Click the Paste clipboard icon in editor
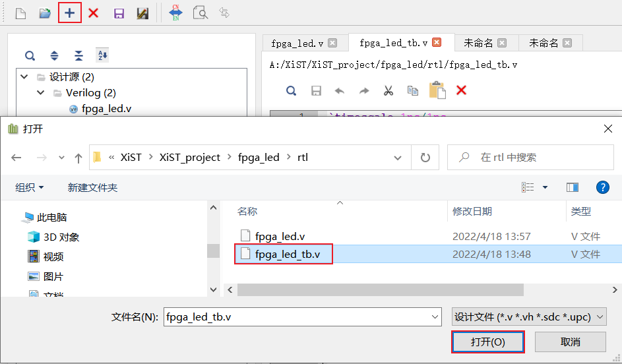 point(437,90)
